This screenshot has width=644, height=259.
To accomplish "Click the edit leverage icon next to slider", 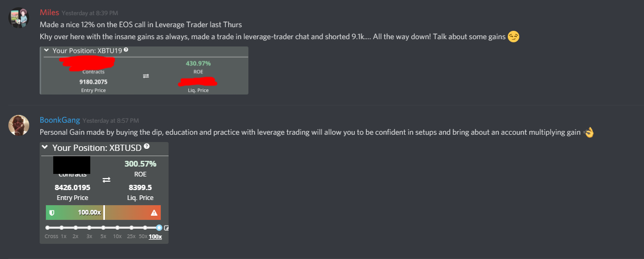I will tap(166, 228).
